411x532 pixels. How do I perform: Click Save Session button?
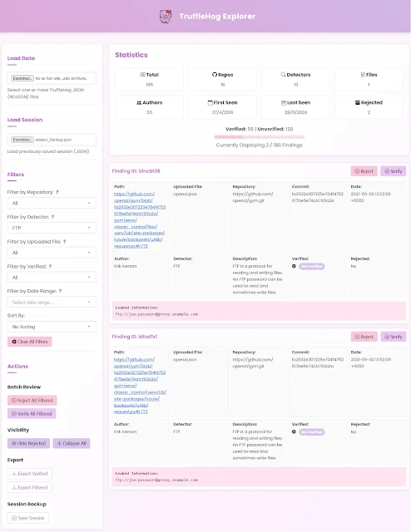pos(27,518)
